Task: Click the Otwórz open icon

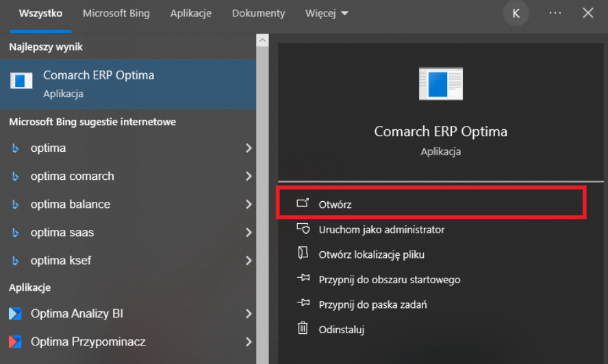Action: 303,203
